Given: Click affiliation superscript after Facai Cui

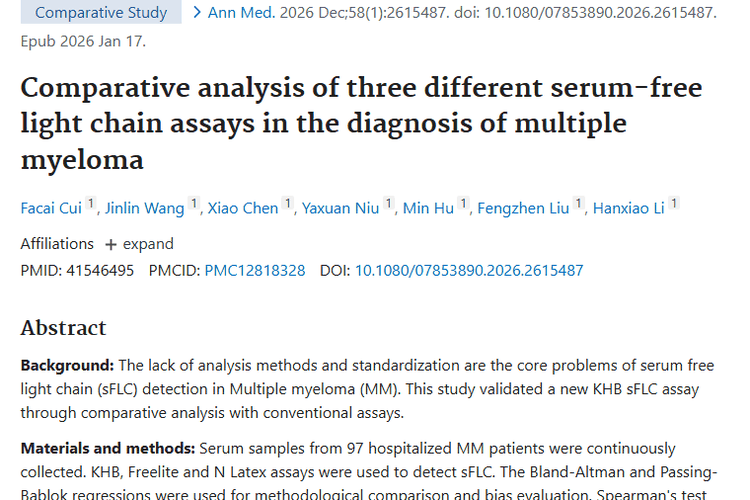Looking at the screenshot, I should tap(91, 204).
